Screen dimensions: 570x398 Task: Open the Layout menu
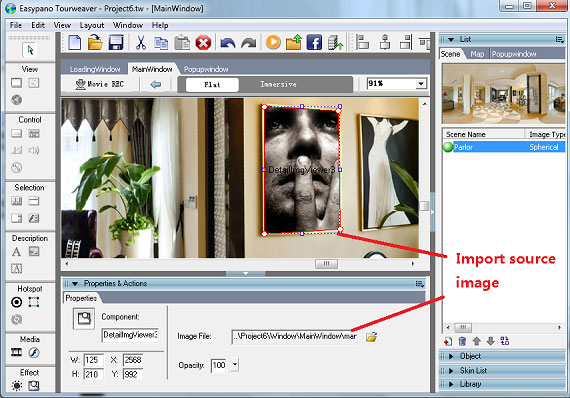92,25
